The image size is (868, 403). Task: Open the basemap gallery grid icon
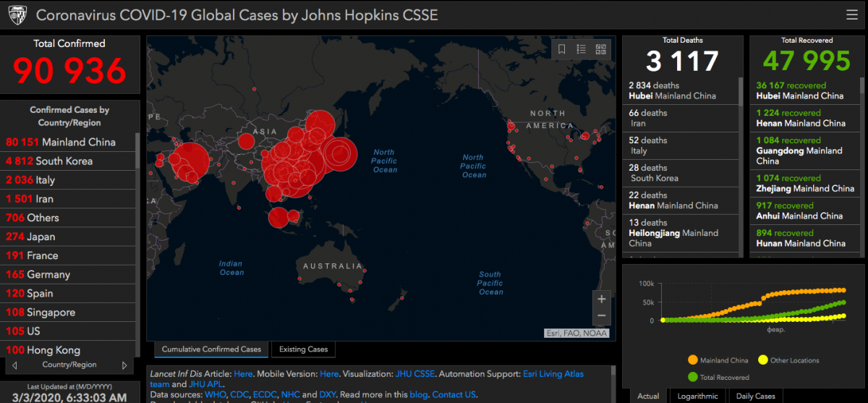[601, 49]
